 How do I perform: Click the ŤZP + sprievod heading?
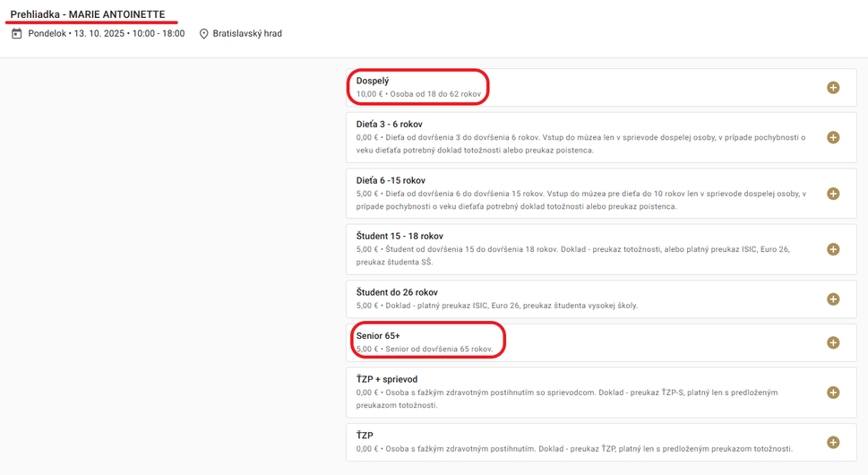coord(387,379)
